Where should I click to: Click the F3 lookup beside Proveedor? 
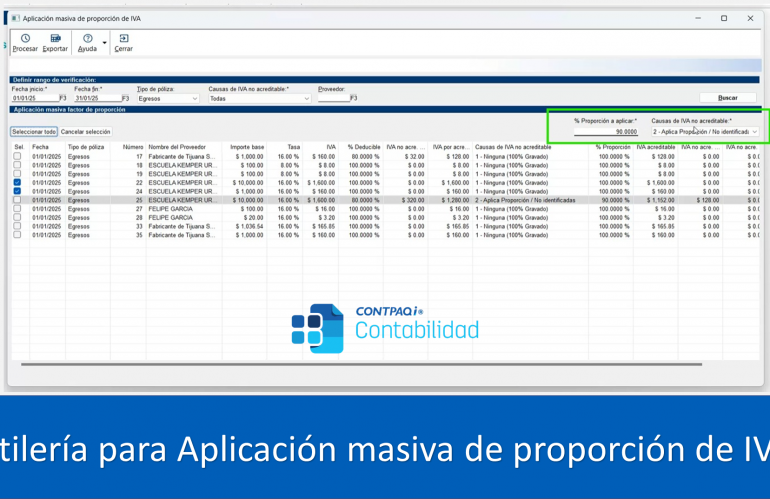click(353, 99)
